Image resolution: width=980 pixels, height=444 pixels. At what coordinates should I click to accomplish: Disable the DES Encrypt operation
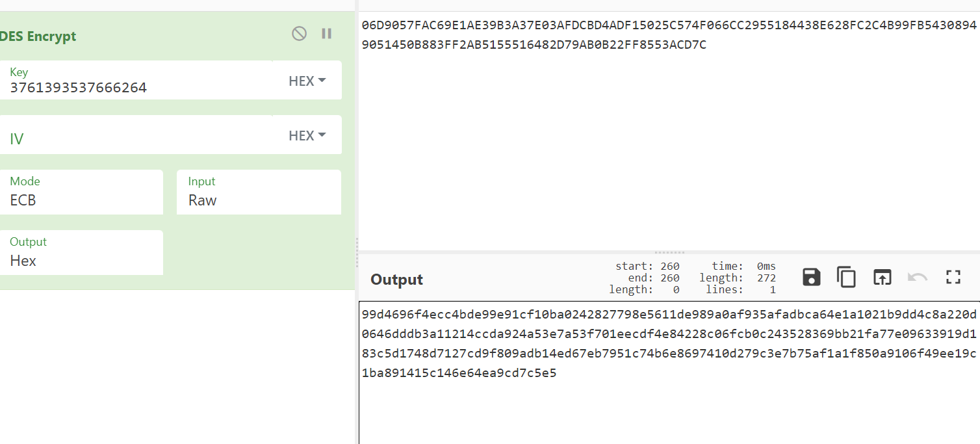pos(299,33)
